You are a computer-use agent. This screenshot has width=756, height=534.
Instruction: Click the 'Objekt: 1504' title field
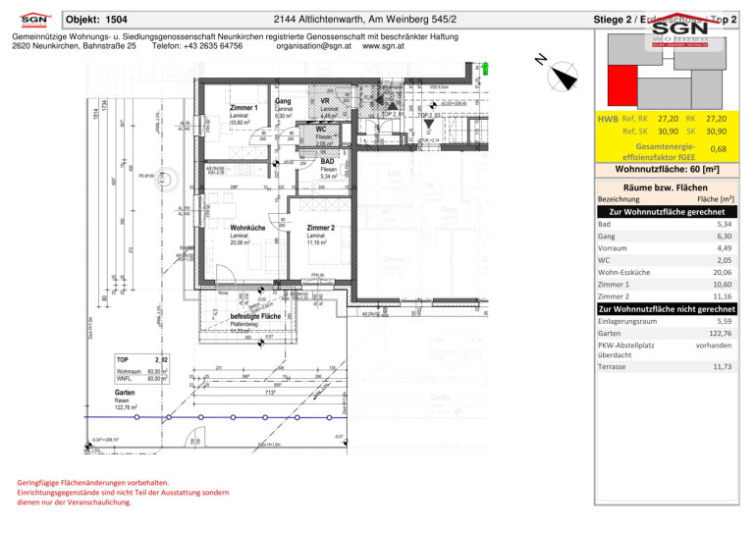click(96, 19)
